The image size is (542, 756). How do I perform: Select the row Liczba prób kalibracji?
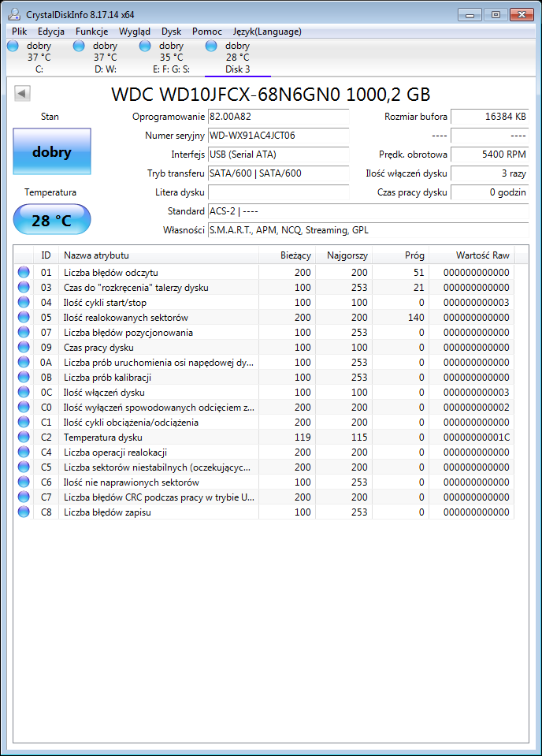tap(264, 377)
